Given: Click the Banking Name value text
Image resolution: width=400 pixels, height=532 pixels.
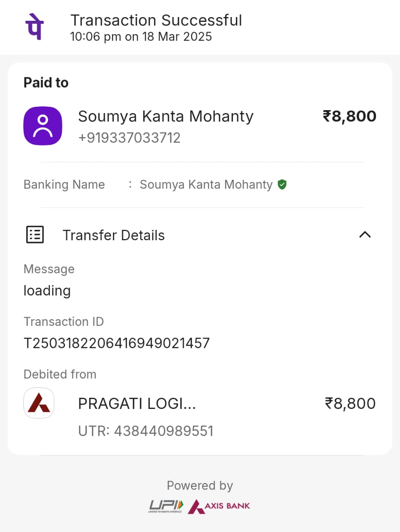Looking at the screenshot, I should [x=206, y=185].
